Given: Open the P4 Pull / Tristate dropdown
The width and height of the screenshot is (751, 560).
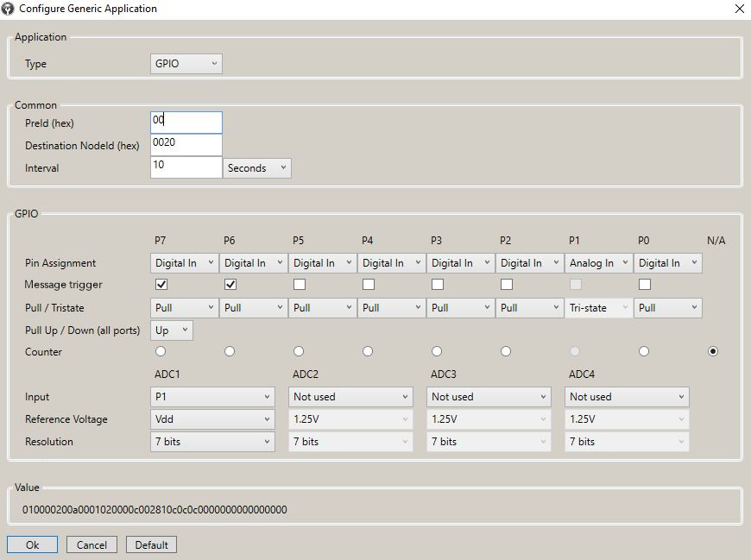Looking at the screenshot, I should click(391, 308).
